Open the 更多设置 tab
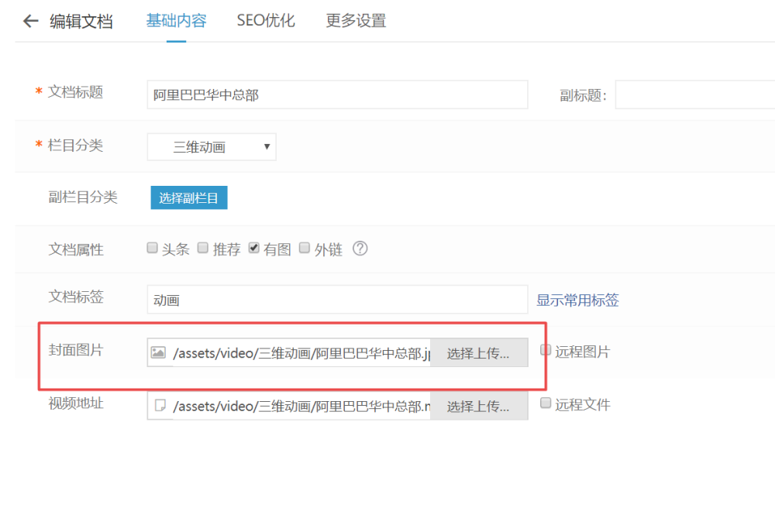This screenshot has height=532, width=775. coord(356,21)
